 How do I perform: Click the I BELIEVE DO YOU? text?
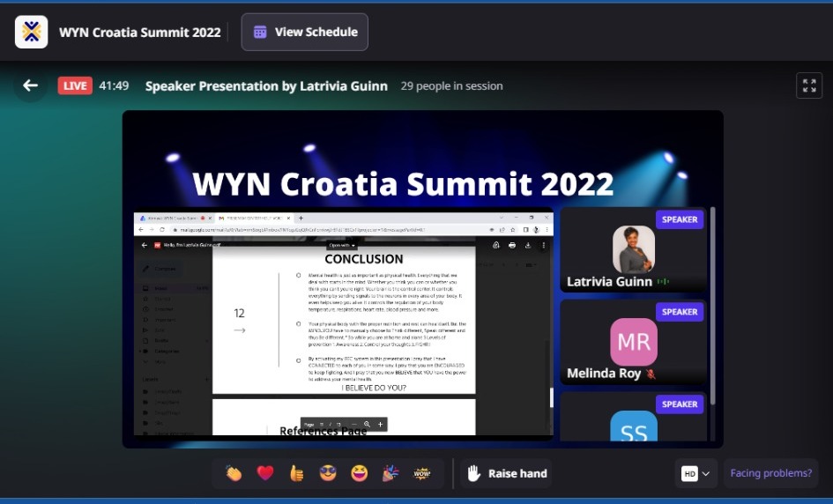pyautogui.click(x=374, y=389)
